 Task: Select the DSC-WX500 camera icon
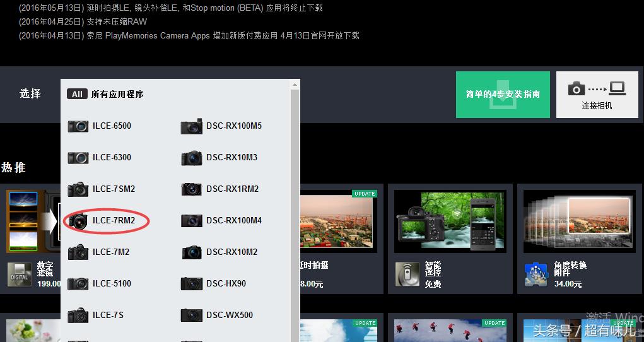pyautogui.click(x=192, y=315)
